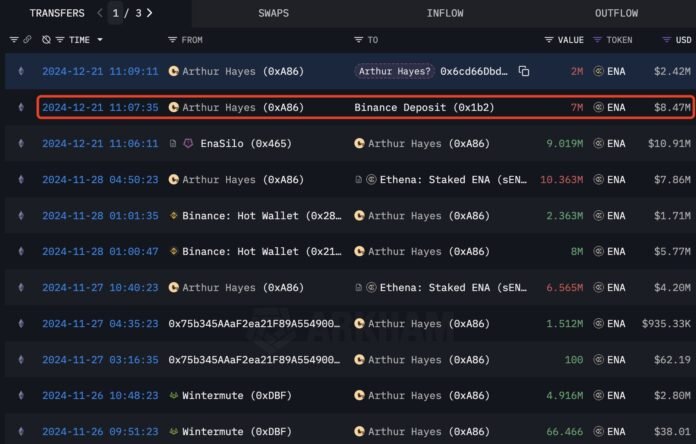Open the INFLOW tab
The height and width of the screenshot is (444, 696).
(x=445, y=13)
